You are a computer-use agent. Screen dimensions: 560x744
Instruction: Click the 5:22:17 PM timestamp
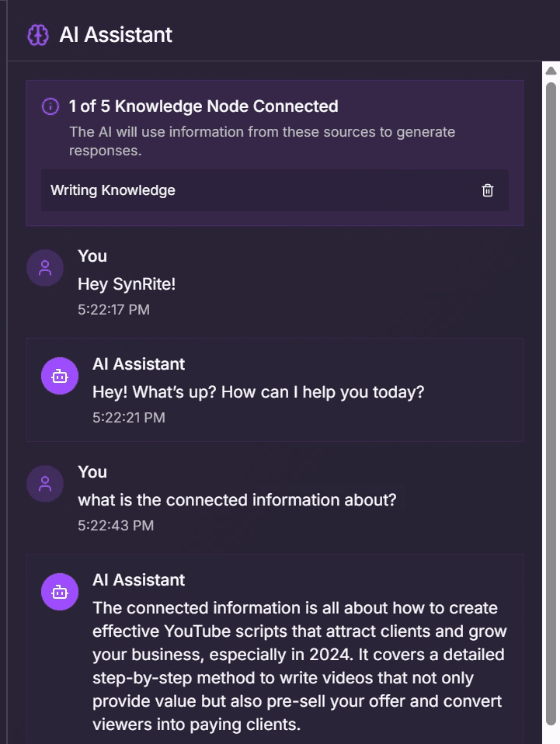click(x=114, y=310)
